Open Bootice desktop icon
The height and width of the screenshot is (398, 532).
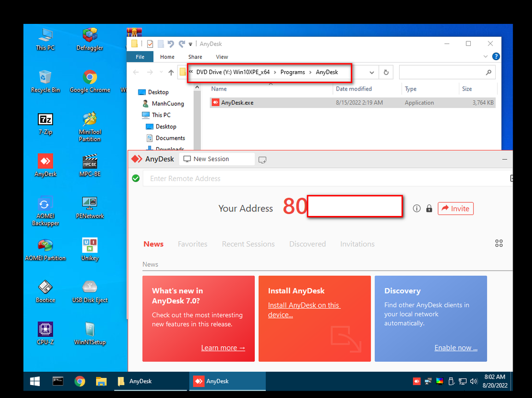pyautogui.click(x=45, y=292)
